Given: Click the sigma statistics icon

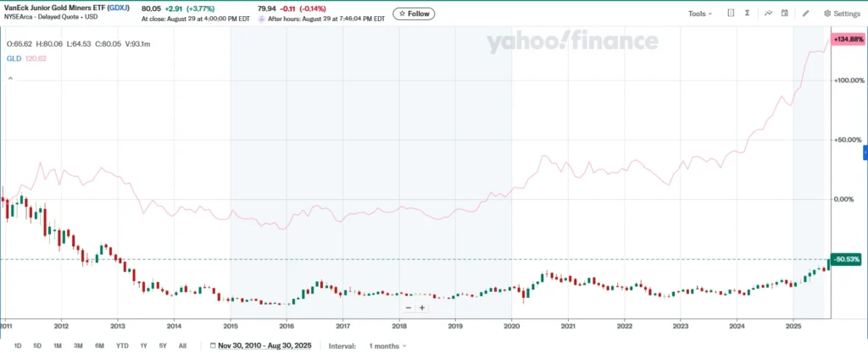Looking at the screenshot, I should 748,14.
